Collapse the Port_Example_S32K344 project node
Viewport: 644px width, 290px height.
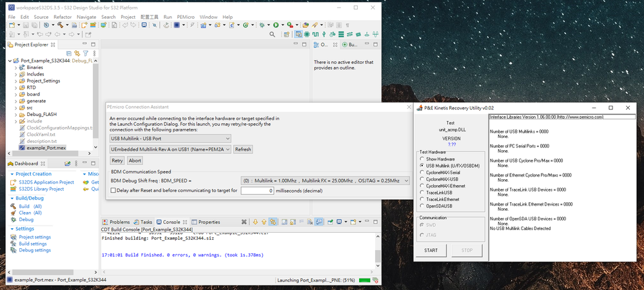9,61
